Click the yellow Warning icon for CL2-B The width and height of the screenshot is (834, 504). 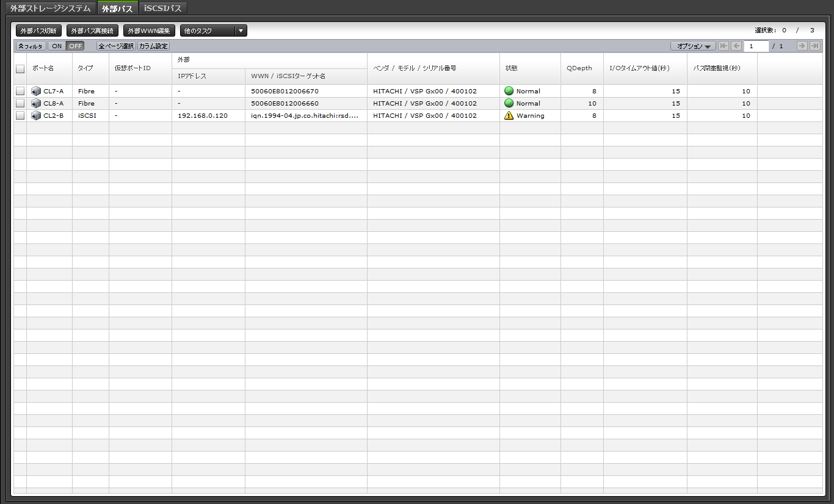click(x=509, y=115)
